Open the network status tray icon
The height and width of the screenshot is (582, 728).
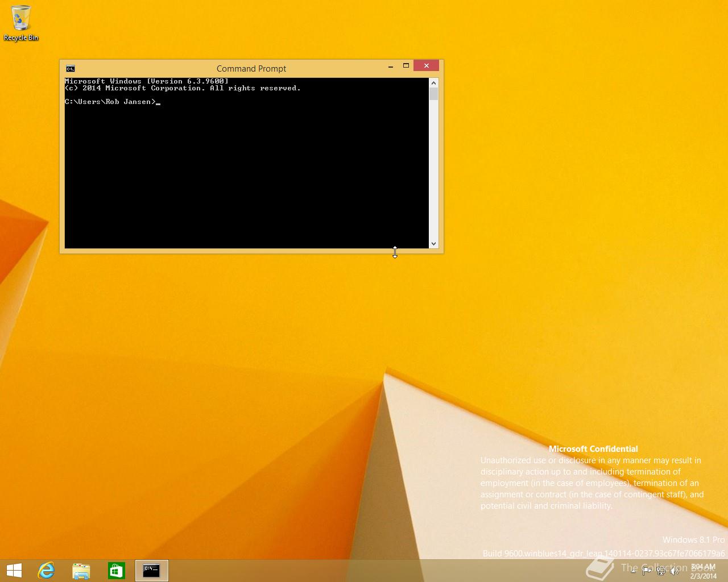click(661, 571)
